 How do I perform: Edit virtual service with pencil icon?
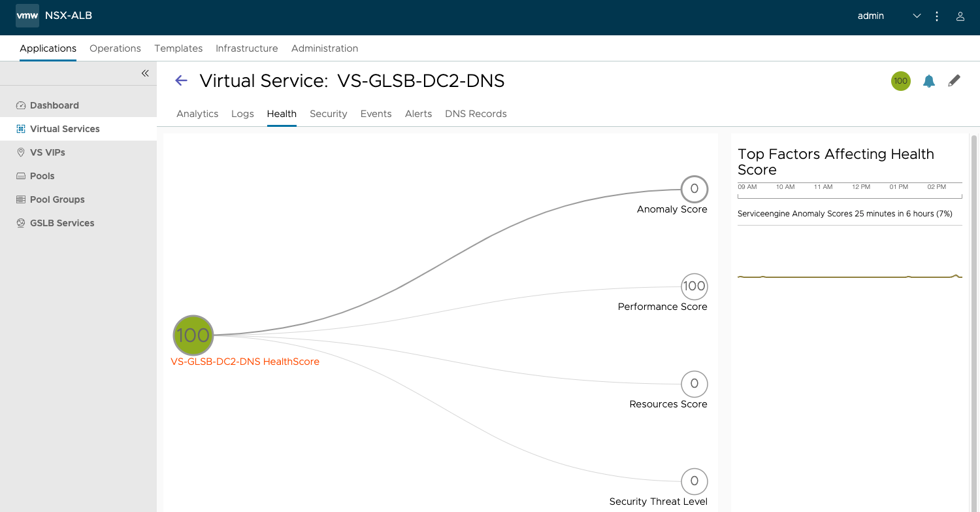(x=955, y=80)
